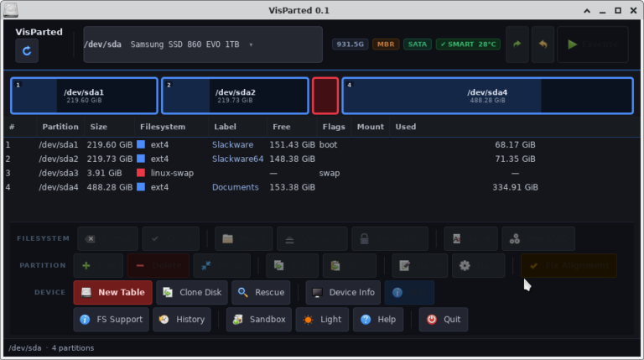Click the orange undo arrow icon
Image resolution: width=644 pixels, height=360 pixels.
543,44
